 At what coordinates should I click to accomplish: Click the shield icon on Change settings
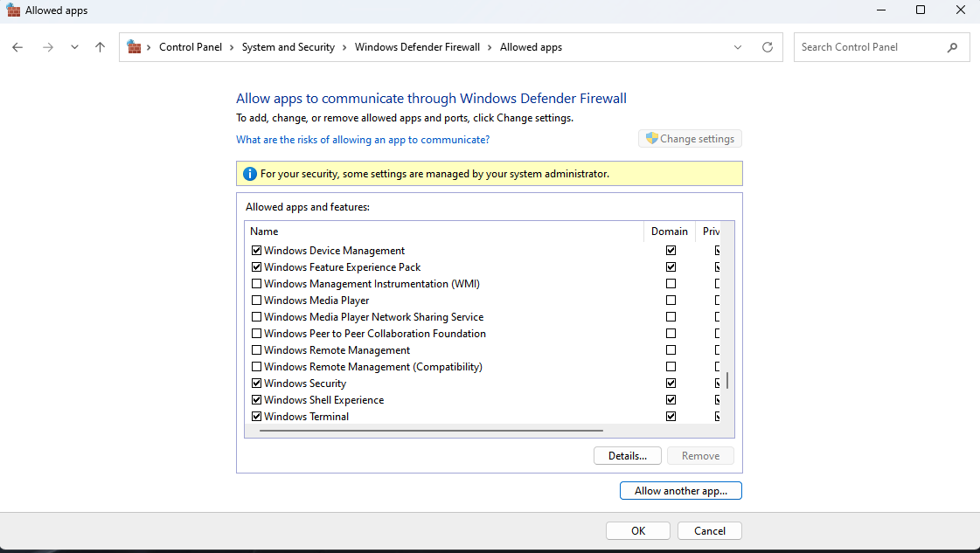pyautogui.click(x=651, y=138)
